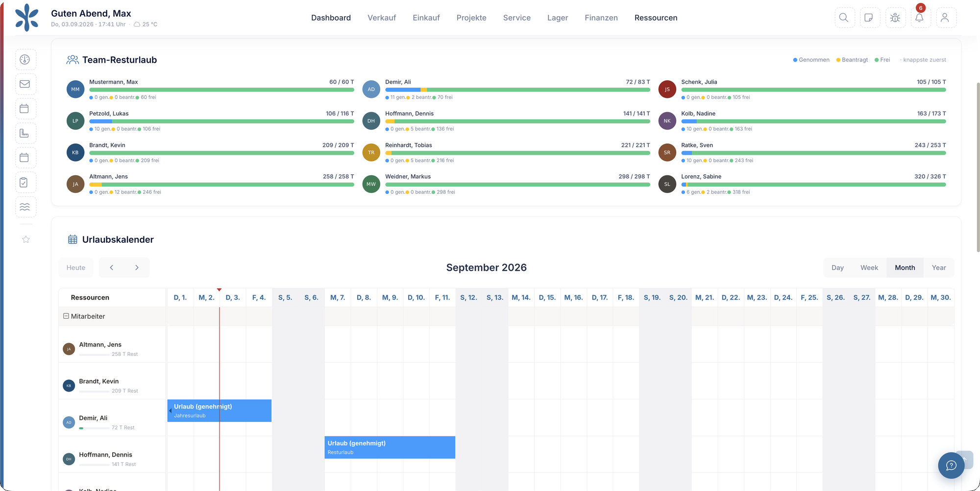Open the waves sidebar icon

pos(25,207)
